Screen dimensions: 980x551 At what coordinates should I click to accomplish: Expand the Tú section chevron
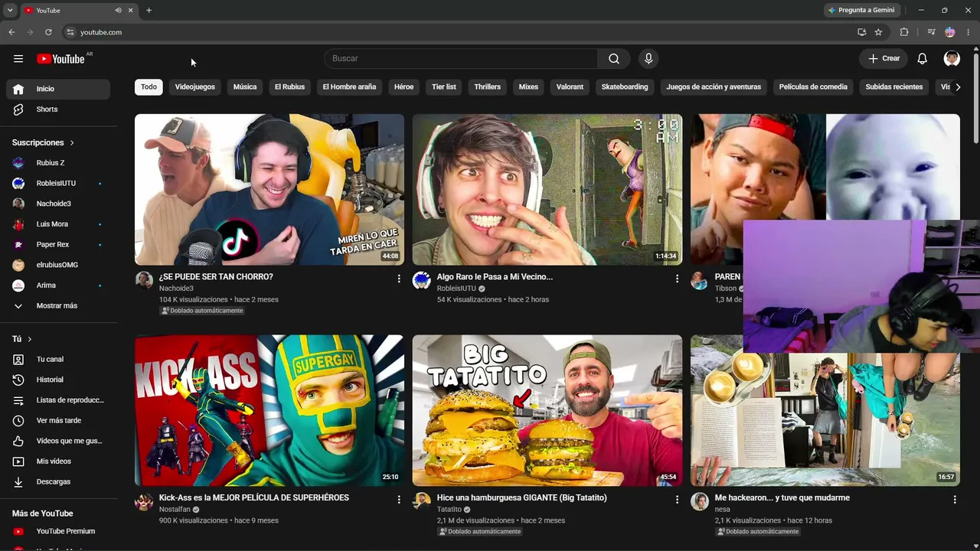pos(30,339)
